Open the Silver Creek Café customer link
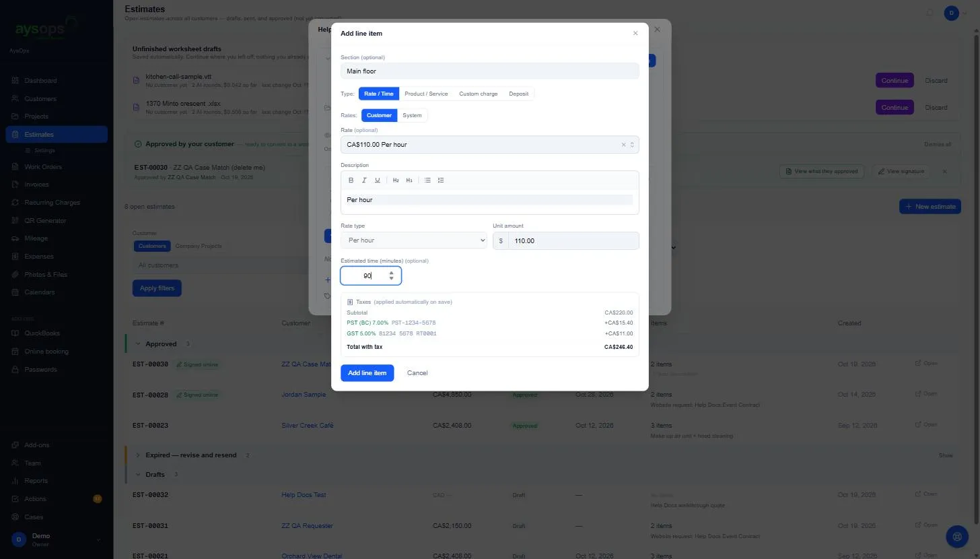The width and height of the screenshot is (980, 559). point(308,426)
